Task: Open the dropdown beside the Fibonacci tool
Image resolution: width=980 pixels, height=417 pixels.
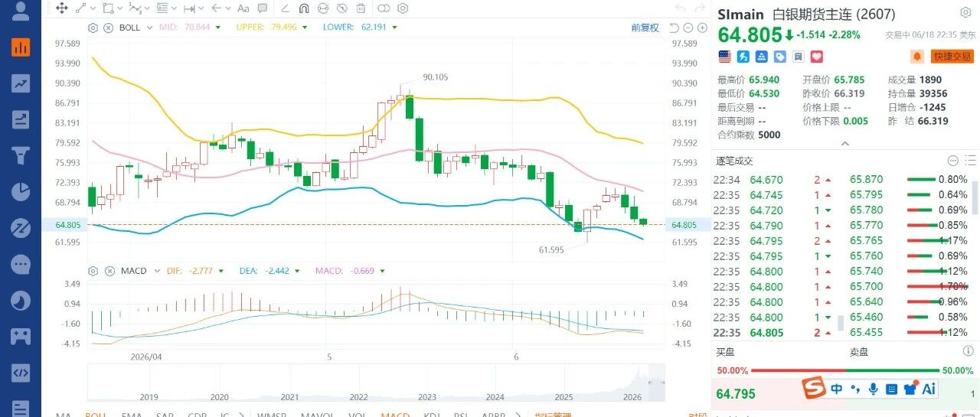Action: [174, 8]
